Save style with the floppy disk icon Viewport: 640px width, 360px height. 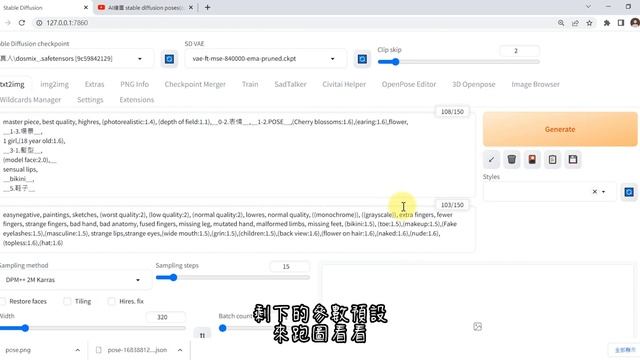pyautogui.click(x=573, y=160)
